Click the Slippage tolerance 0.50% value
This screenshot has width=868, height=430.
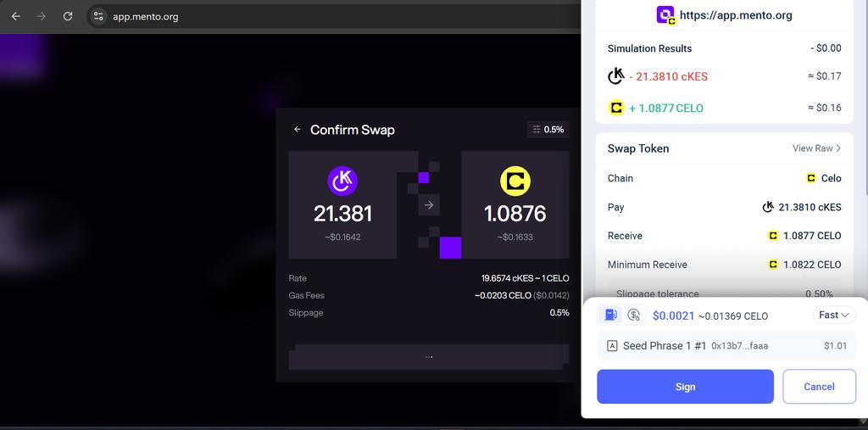point(820,293)
